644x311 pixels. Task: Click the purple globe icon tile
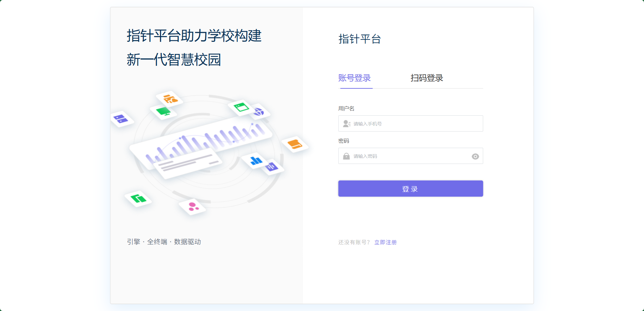pyautogui.click(x=259, y=112)
